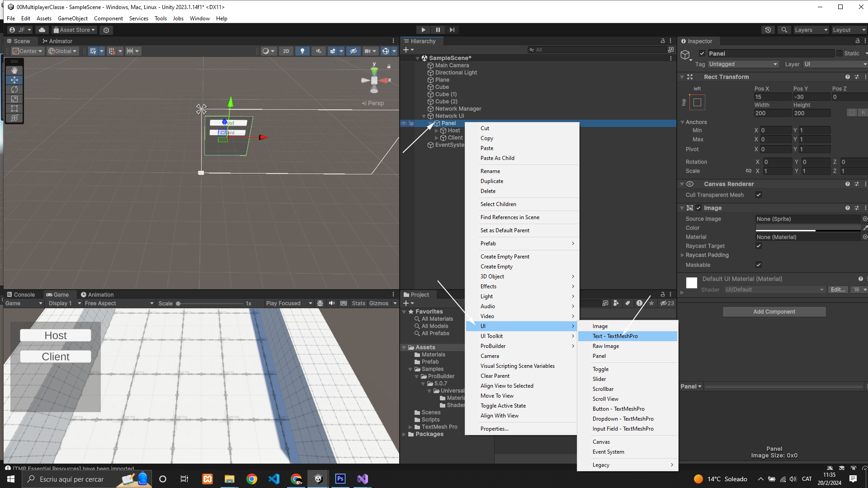The height and width of the screenshot is (488, 868).
Task: Click the Image Color swatch
Action: [x=808, y=228]
